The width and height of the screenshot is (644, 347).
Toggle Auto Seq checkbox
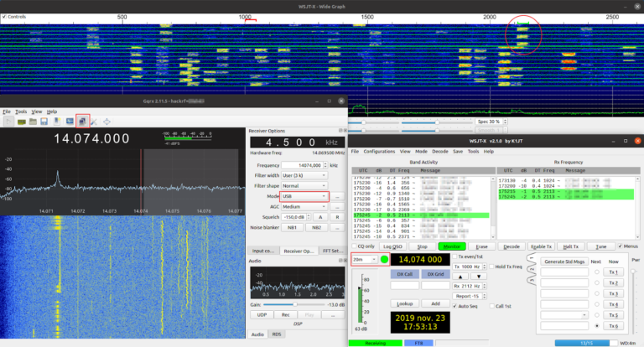click(454, 306)
